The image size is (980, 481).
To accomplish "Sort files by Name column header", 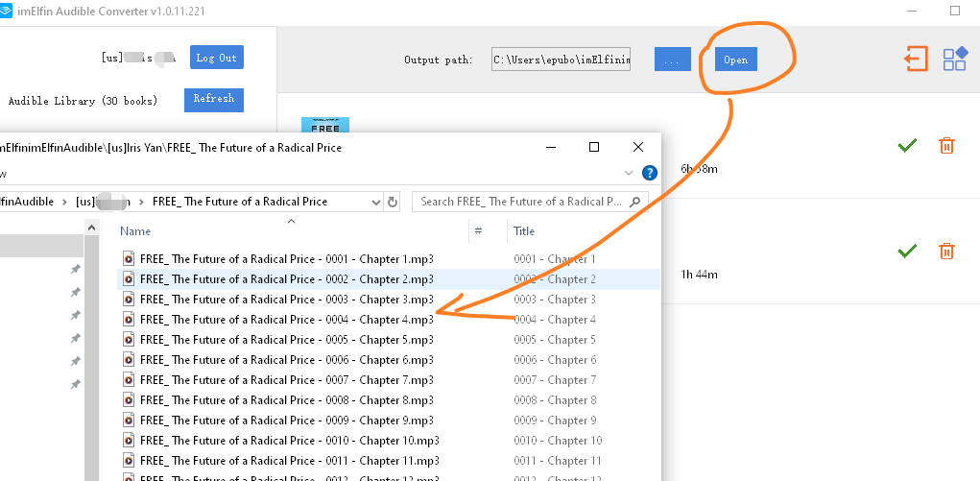I will click(135, 231).
